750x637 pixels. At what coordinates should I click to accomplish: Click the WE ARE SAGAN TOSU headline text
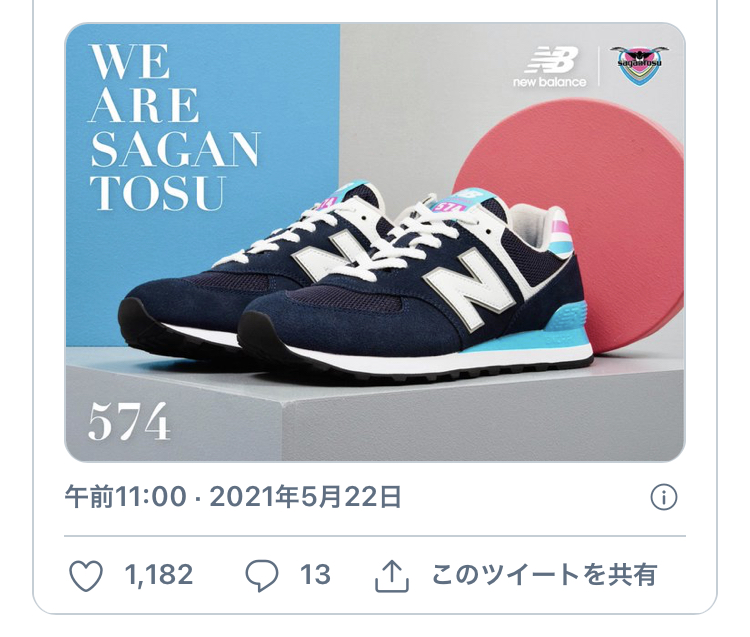tap(174, 127)
